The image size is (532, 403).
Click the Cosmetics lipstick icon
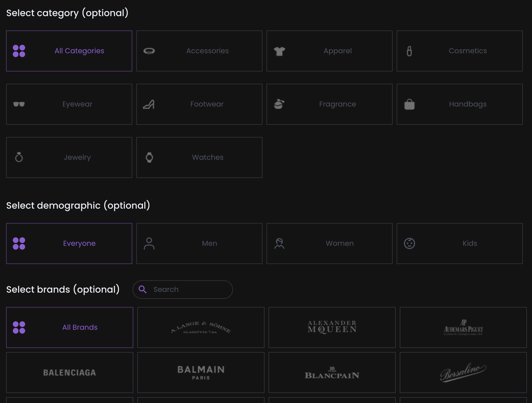pos(409,51)
